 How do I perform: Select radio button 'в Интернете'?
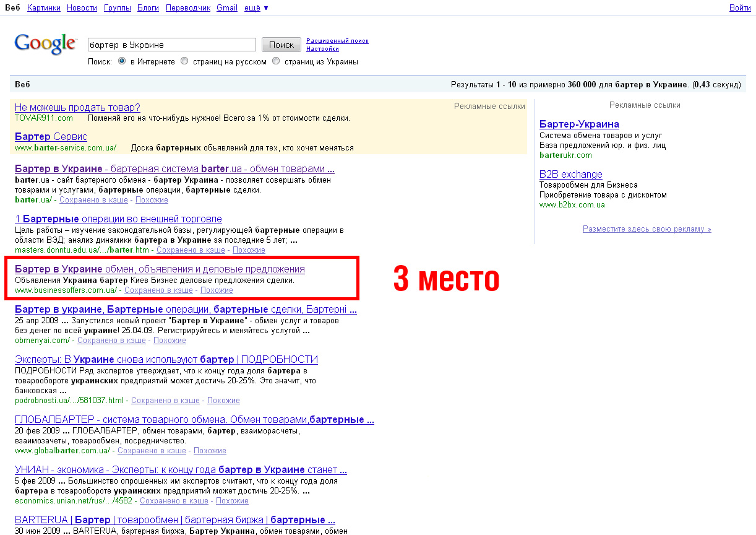(x=121, y=61)
